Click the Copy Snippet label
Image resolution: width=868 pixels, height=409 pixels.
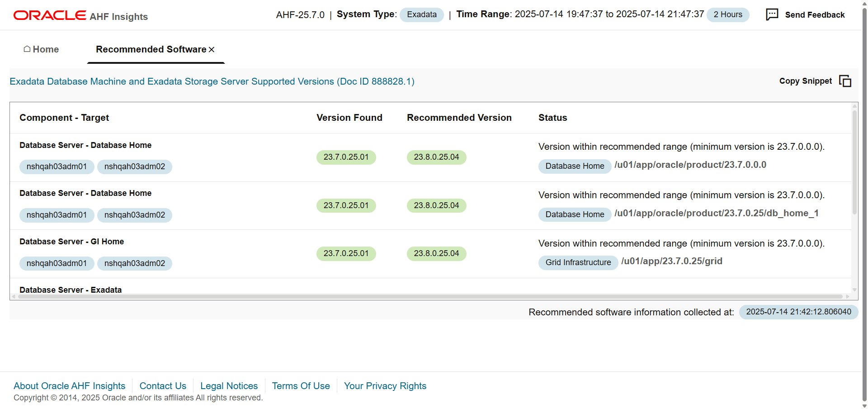pos(805,81)
